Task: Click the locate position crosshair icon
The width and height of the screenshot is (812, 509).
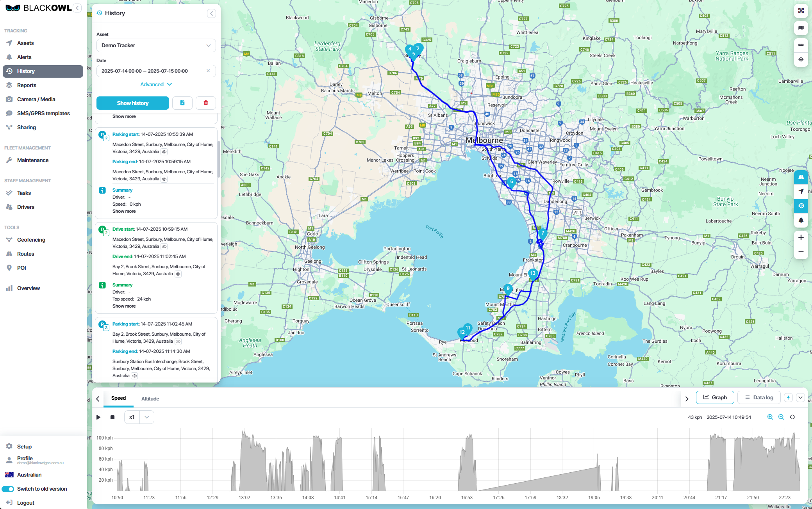Action: coord(801,59)
